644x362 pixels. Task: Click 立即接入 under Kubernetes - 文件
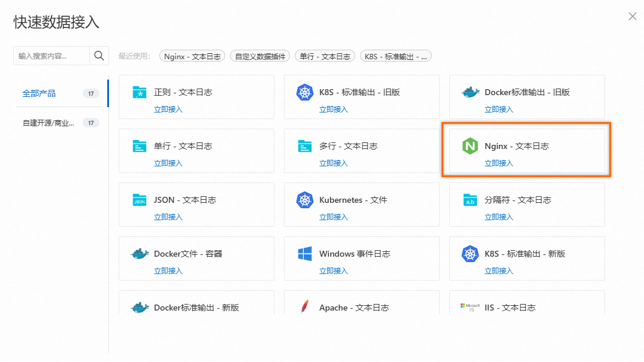coord(334,217)
